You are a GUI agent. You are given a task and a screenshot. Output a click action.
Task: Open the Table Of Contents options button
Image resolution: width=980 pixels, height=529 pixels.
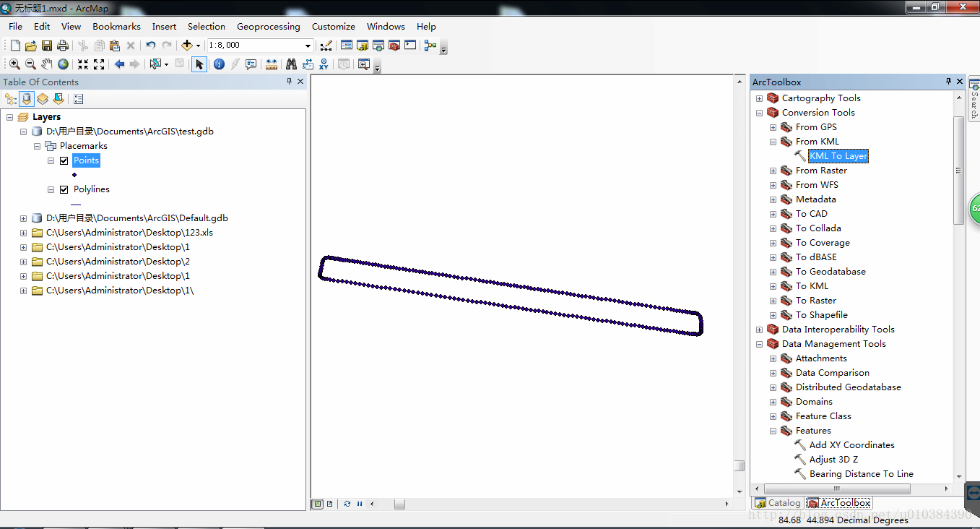pyautogui.click(x=79, y=99)
